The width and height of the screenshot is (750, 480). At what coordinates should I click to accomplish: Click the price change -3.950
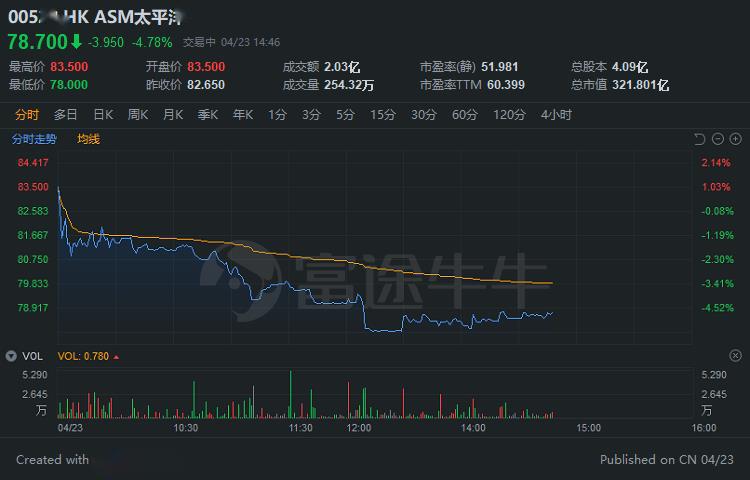coord(106,43)
